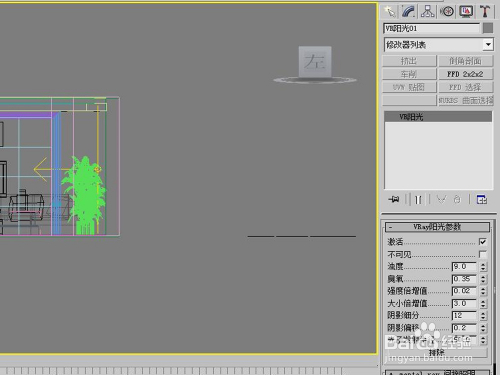This screenshot has width=500, height=375.
Task: Open configure modifier sets icon
Action: coord(482,200)
